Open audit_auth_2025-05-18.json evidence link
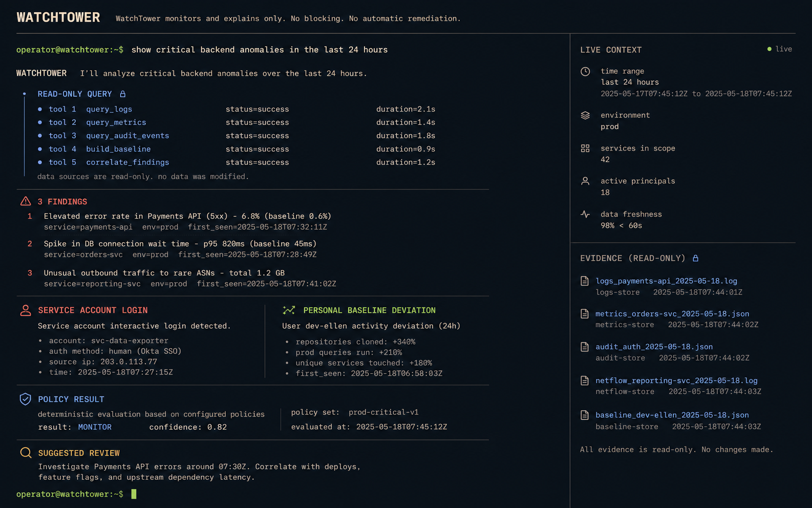This screenshot has height=508, width=812. tap(654, 347)
